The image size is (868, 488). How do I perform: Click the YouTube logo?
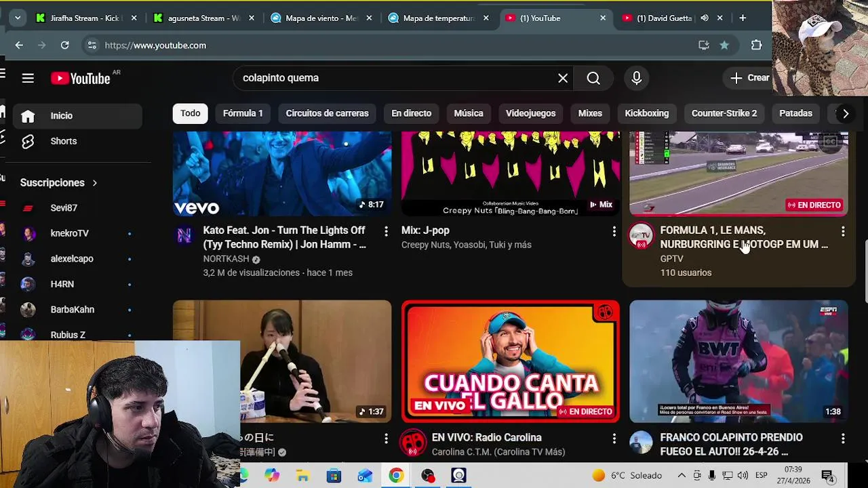click(x=81, y=78)
